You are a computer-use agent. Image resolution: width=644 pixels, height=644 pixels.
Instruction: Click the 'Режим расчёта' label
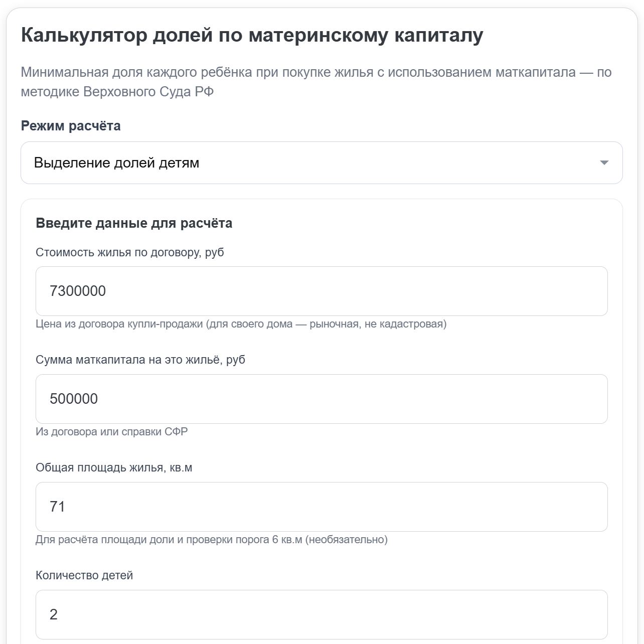[71, 126]
